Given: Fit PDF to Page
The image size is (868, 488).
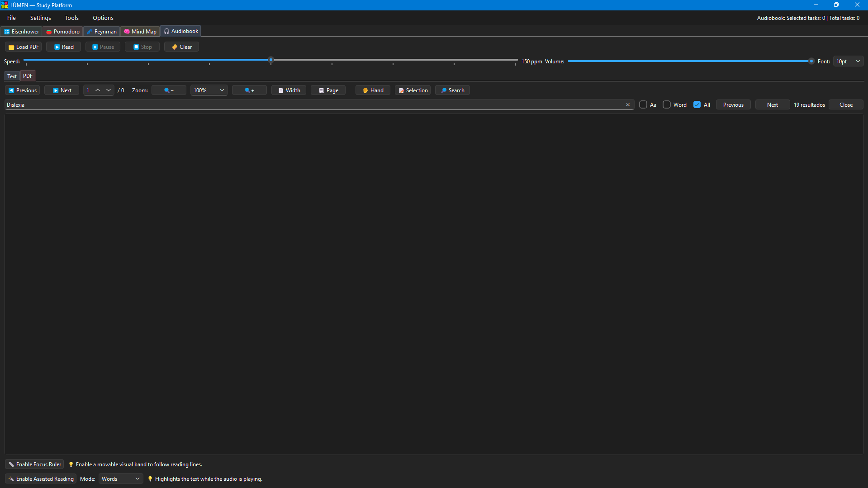Looking at the screenshot, I should (x=328, y=90).
